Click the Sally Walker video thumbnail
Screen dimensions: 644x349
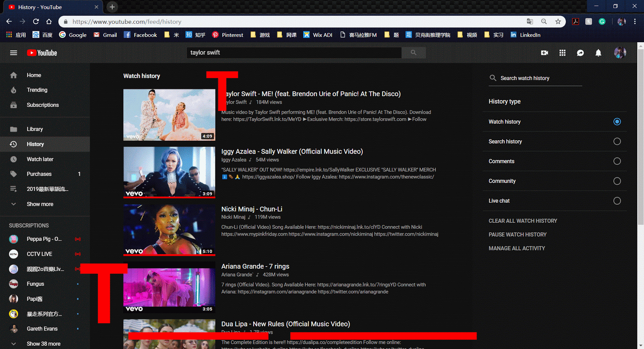click(x=169, y=172)
